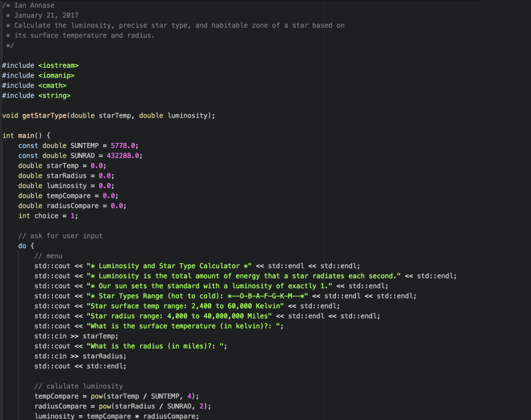Click the '// ask for user input' comment
The height and width of the screenshot is (420, 531).
coord(60,236)
